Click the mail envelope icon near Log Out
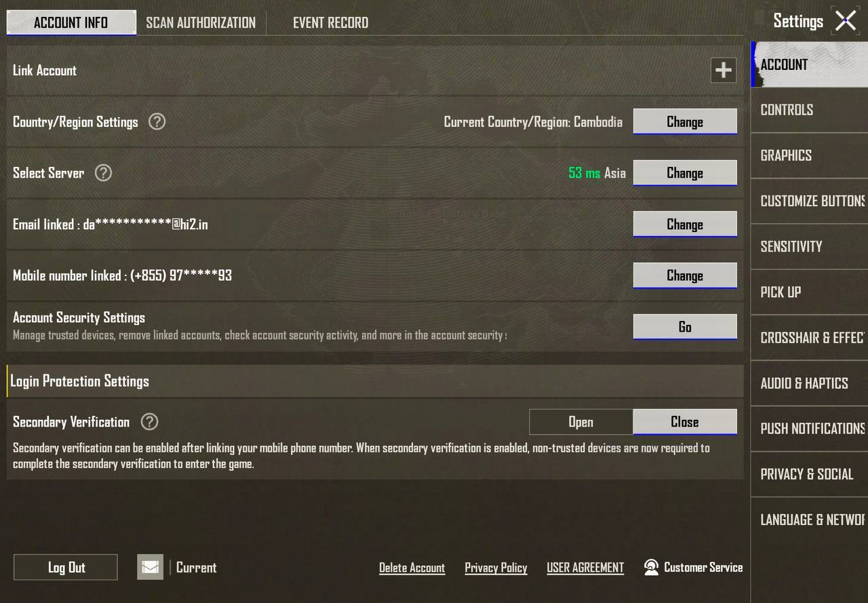The width and height of the screenshot is (868, 603). point(151,567)
